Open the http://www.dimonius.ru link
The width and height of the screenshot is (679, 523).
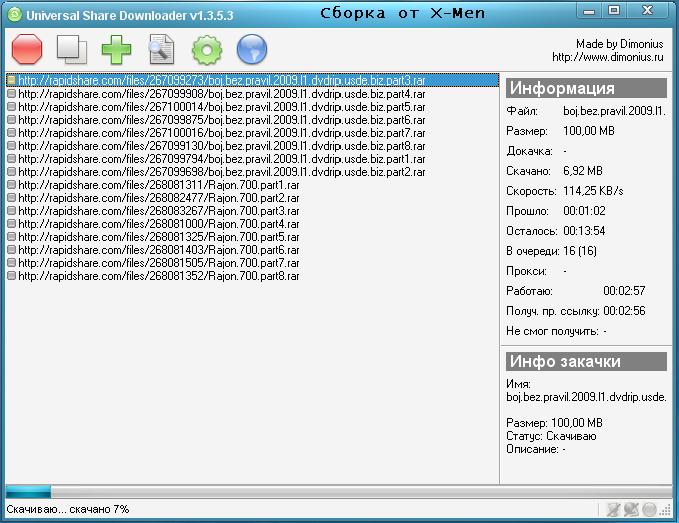(608, 57)
